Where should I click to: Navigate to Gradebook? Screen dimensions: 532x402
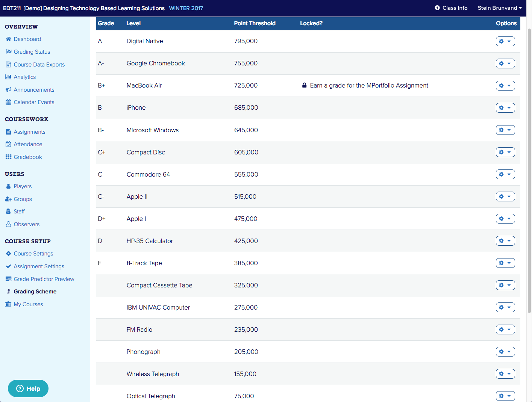click(28, 157)
